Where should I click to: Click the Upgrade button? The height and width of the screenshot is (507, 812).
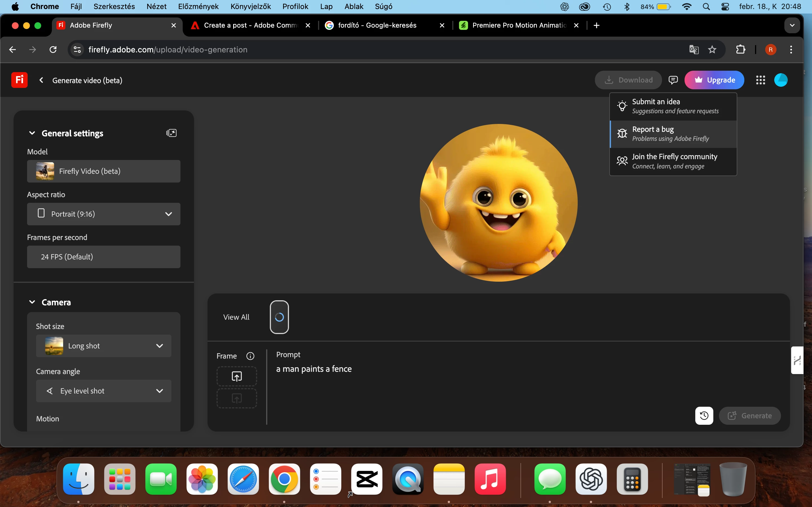tap(714, 80)
